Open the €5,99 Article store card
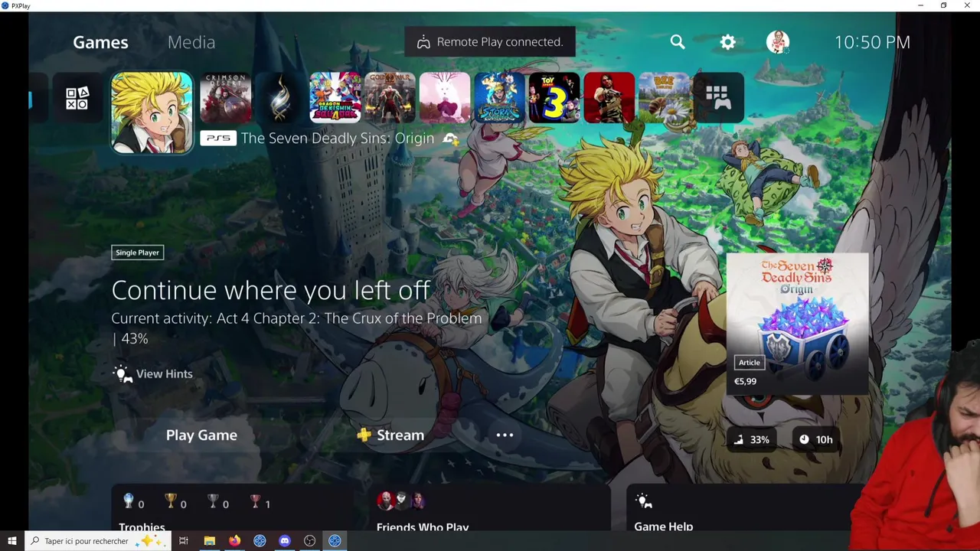The width and height of the screenshot is (980, 551). click(x=797, y=324)
